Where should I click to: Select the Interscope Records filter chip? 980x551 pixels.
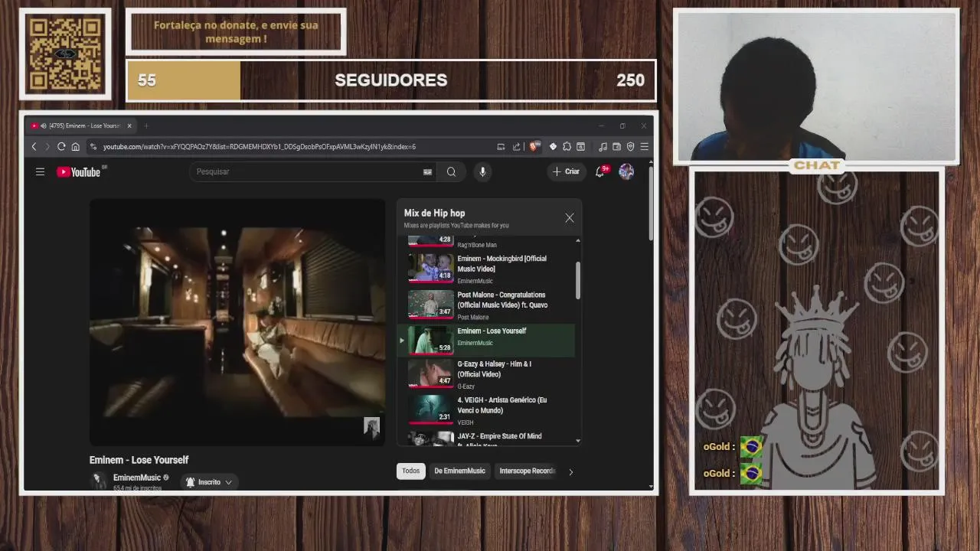pyautogui.click(x=525, y=471)
